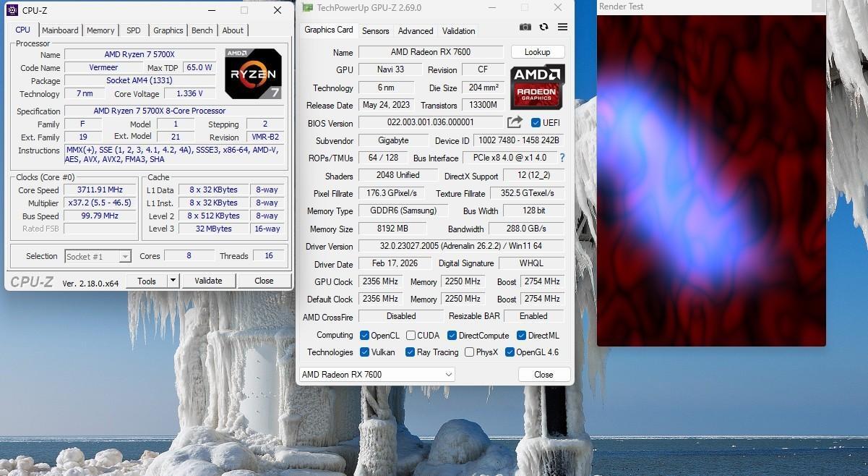Viewport: 868px width, 476px height.
Task: Click the CPU-Z title bar app icon
Action: [12, 10]
